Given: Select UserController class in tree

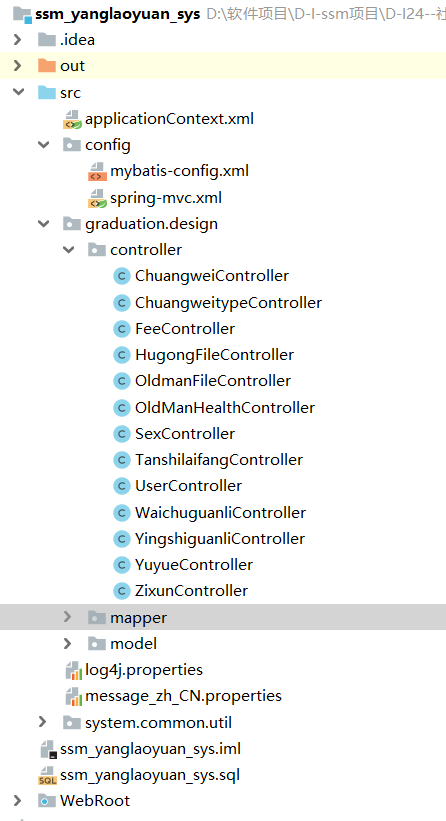Looking at the screenshot, I should point(188,486).
